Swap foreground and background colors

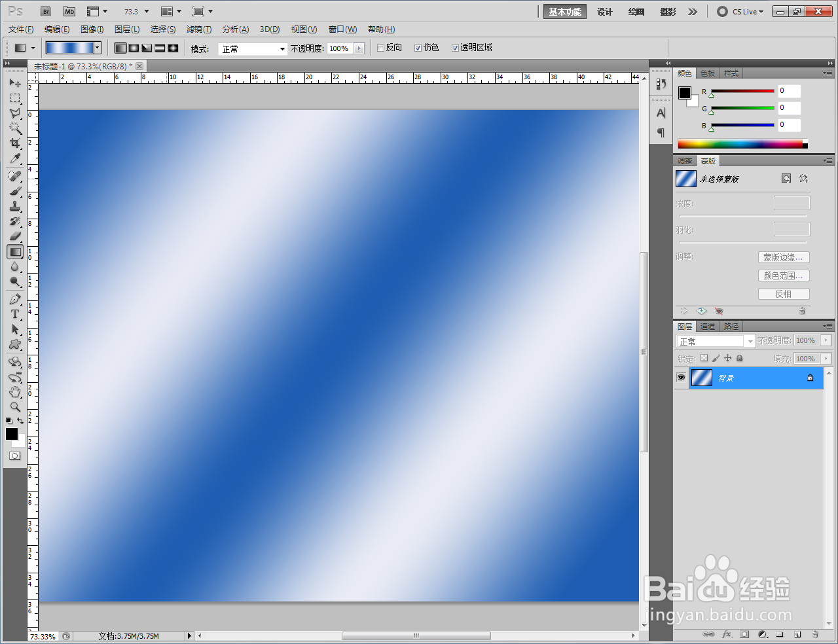pyautogui.click(x=21, y=421)
